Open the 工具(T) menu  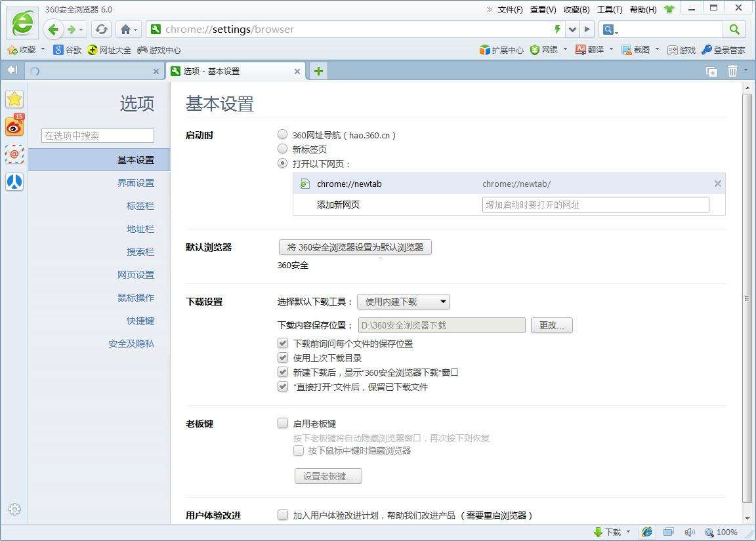[610, 10]
